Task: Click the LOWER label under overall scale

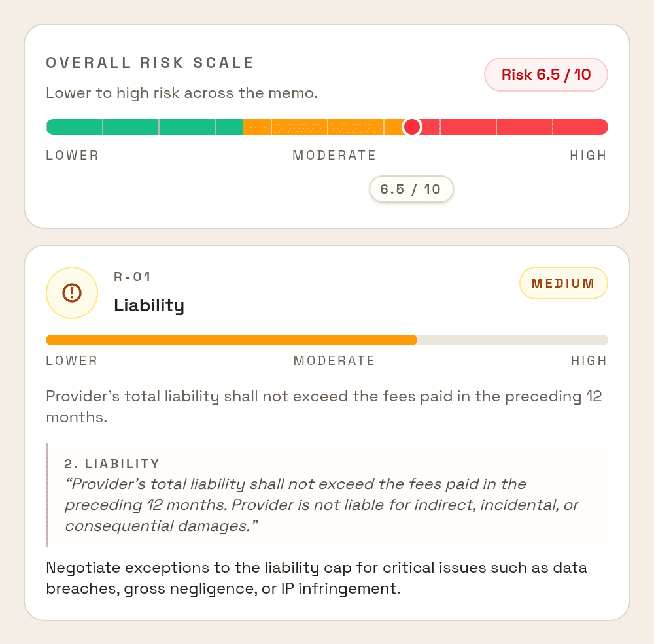Action: pos(72,156)
